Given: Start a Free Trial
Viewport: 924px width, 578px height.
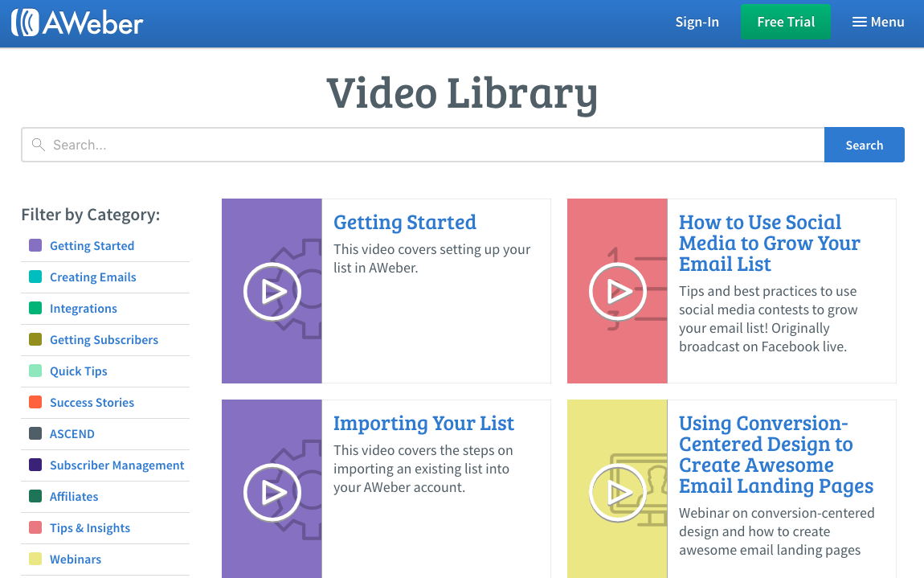Looking at the screenshot, I should pos(786,22).
